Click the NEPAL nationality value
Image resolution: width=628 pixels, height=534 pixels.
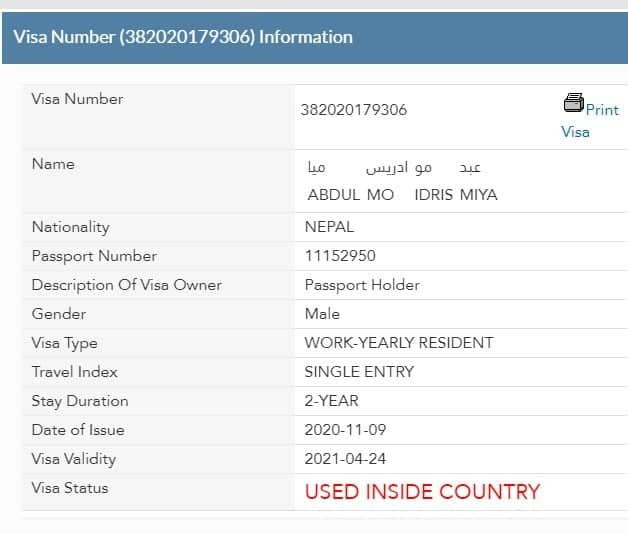coord(329,227)
